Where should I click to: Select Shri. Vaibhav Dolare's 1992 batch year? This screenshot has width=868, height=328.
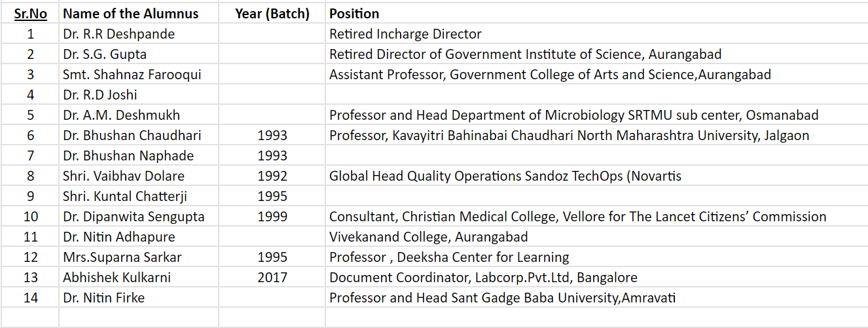coord(272,176)
